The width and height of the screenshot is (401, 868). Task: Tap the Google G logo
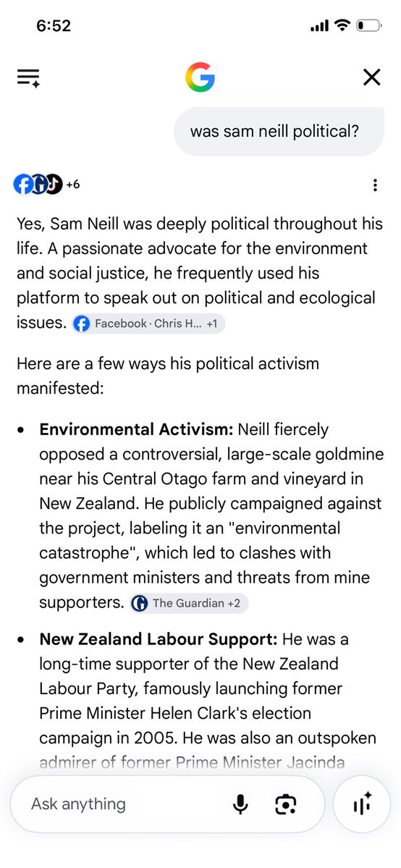tap(200, 77)
